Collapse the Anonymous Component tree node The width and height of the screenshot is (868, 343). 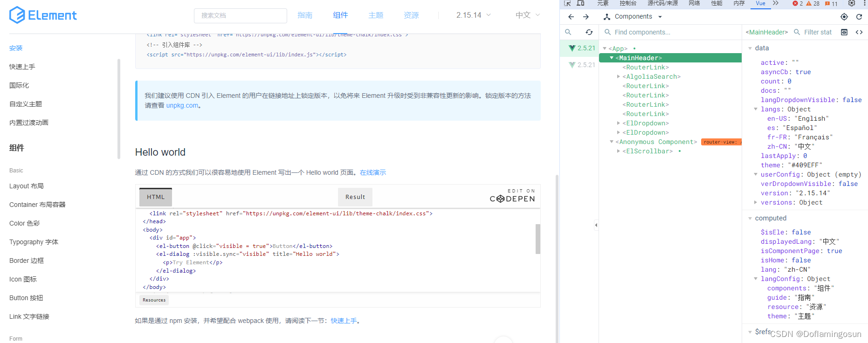pos(612,142)
